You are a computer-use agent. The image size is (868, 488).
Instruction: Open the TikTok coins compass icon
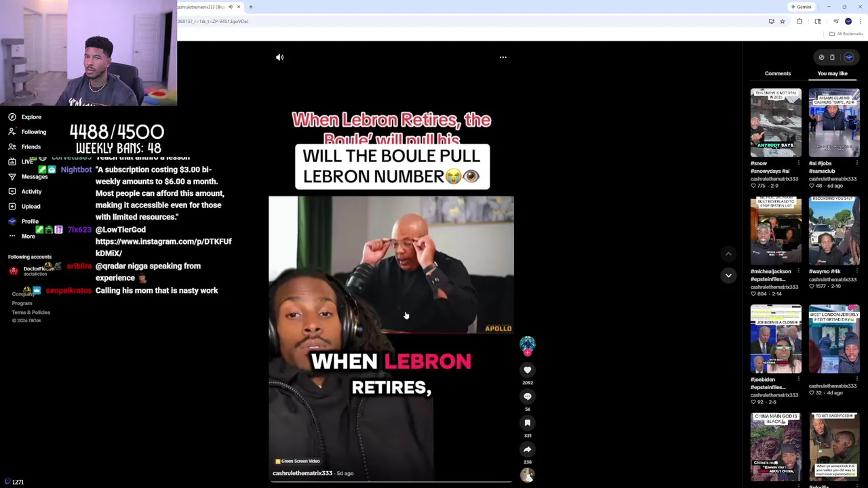(x=821, y=57)
